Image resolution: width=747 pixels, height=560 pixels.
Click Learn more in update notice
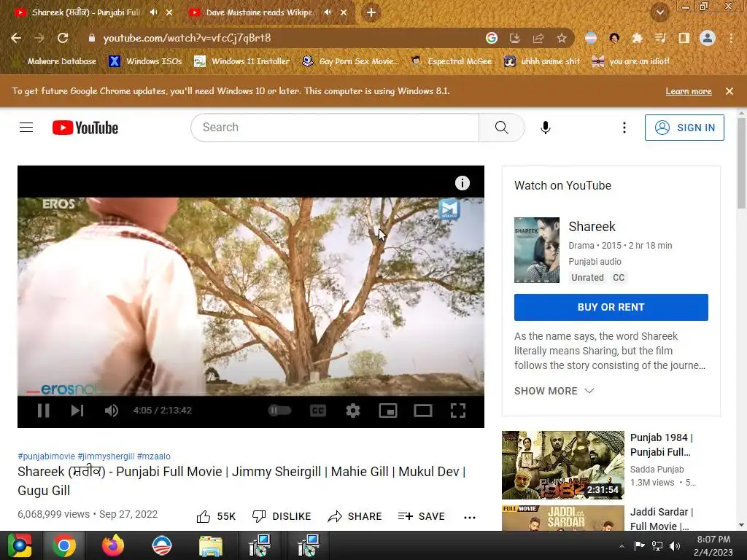coord(689,91)
